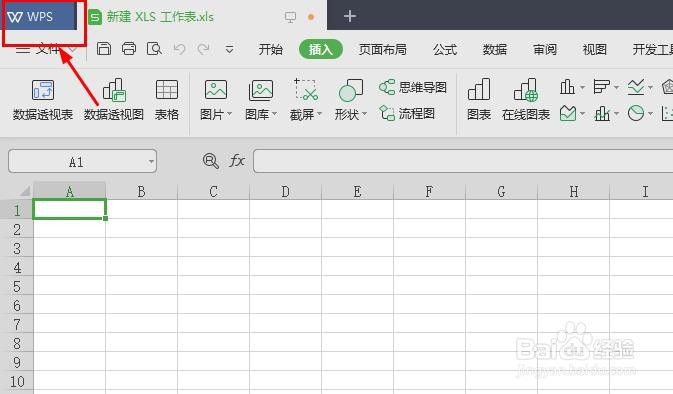The image size is (673, 394).
Task: Open the 视图 ribbon tab
Action: coord(594,50)
